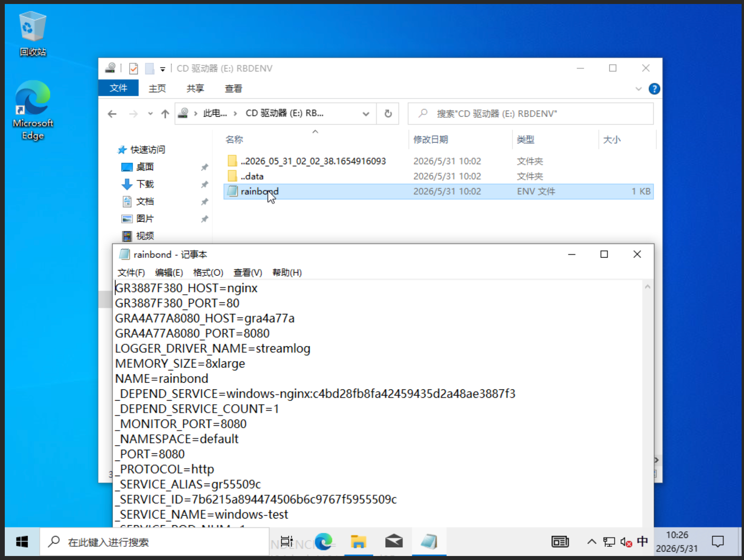Open the recent locations dropdown arrow
The image size is (744, 560).
click(x=150, y=114)
